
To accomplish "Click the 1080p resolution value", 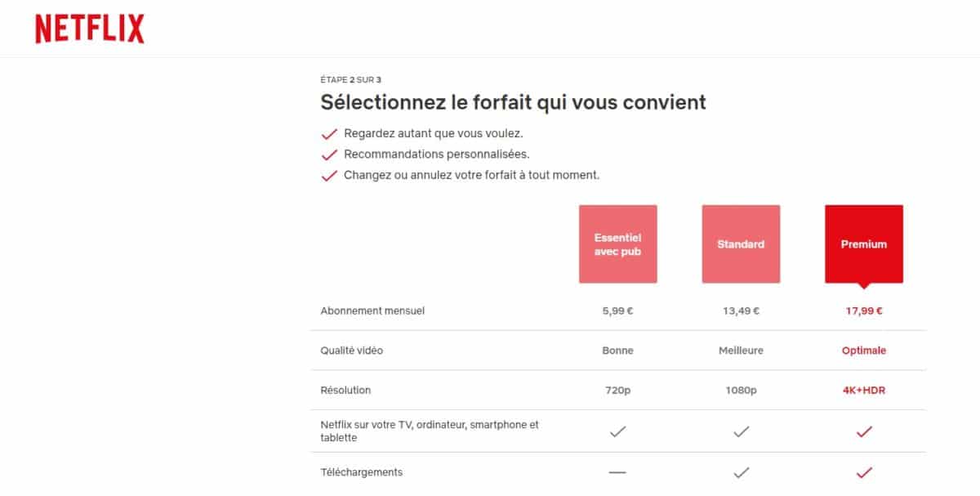I will (x=741, y=391).
